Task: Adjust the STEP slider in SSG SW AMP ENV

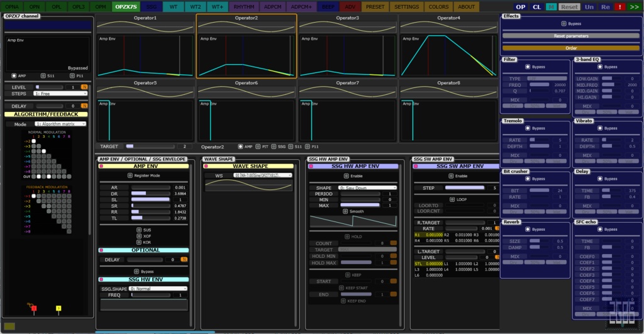Action: pyautogui.click(x=465, y=187)
